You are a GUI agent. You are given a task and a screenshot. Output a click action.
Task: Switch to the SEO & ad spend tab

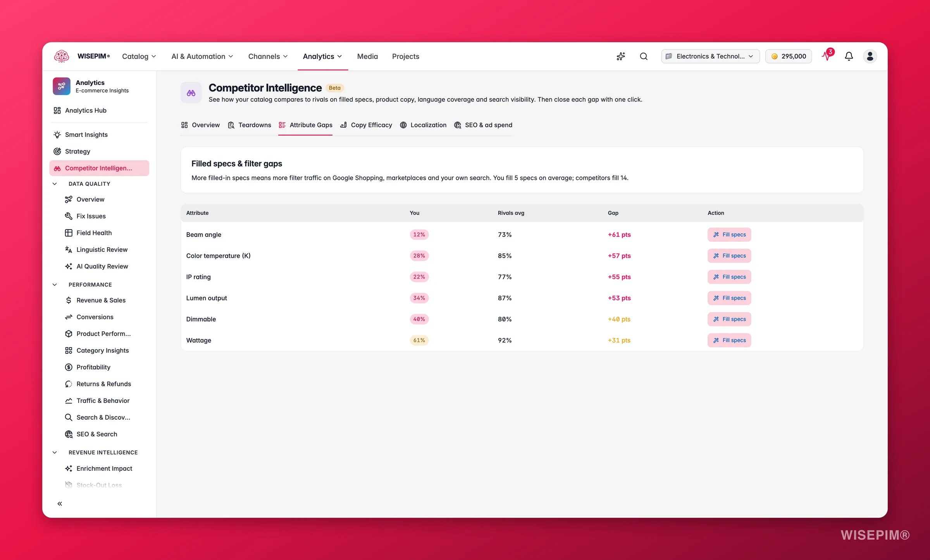pos(483,125)
